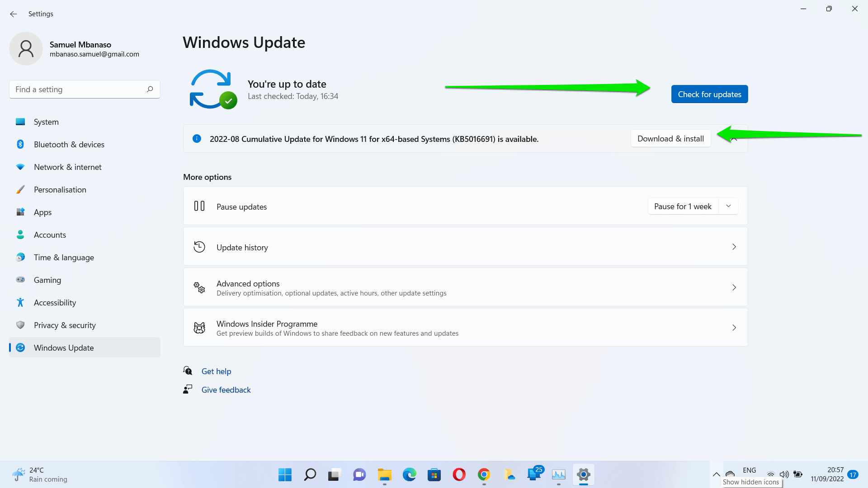The width and height of the screenshot is (868, 488).
Task: Show hidden icons in the system tray
Action: [x=717, y=474]
